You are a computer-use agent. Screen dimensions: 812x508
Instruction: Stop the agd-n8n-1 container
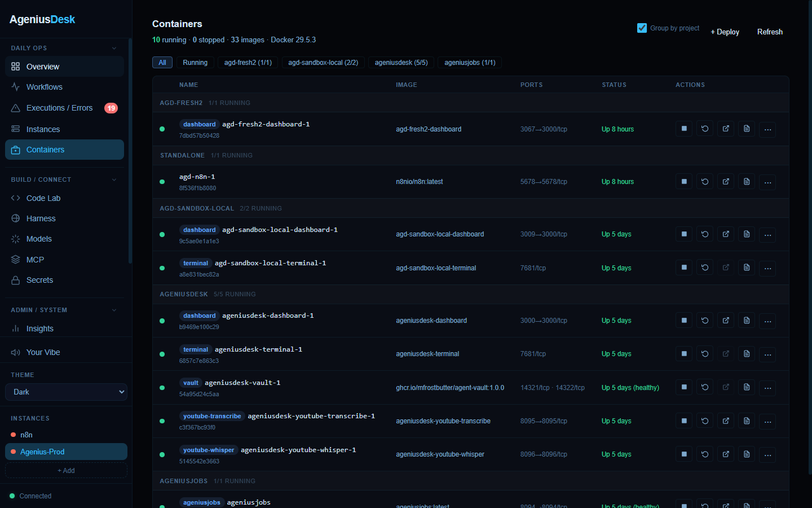point(684,182)
